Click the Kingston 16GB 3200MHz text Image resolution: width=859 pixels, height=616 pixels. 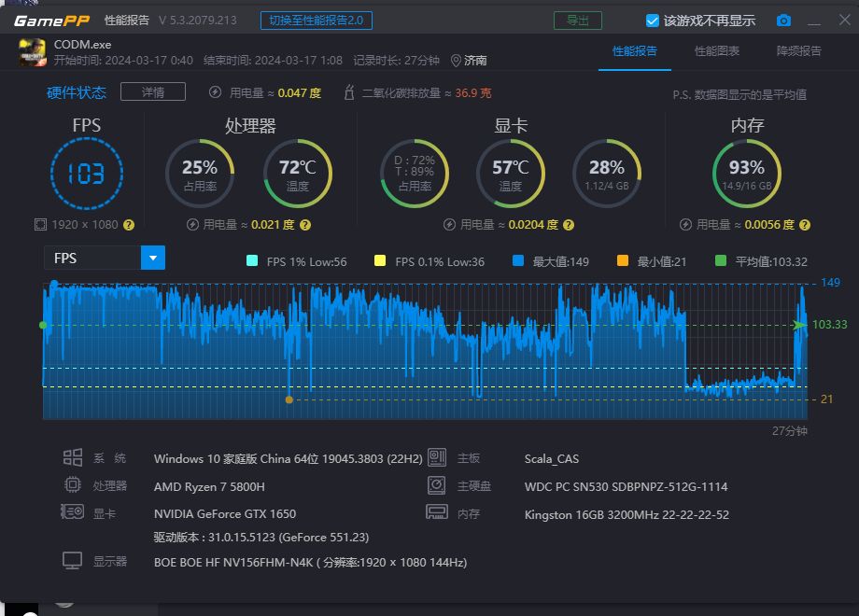(x=627, y=514)
